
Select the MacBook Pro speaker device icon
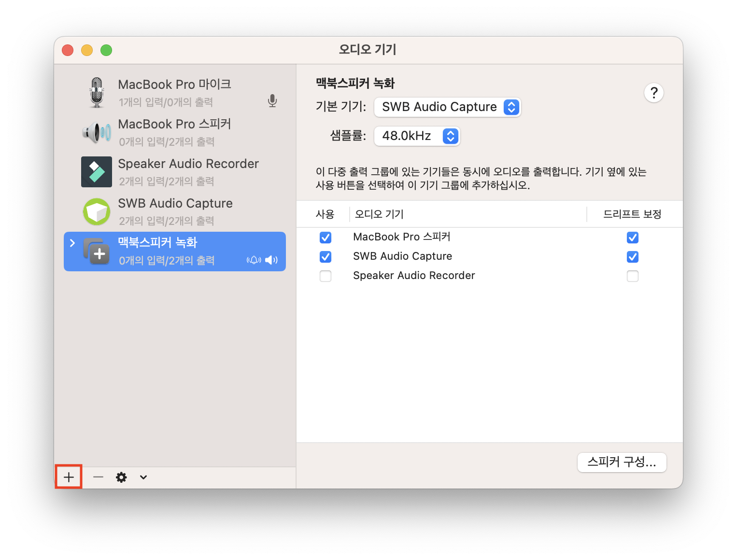click(x=97, y=132)
